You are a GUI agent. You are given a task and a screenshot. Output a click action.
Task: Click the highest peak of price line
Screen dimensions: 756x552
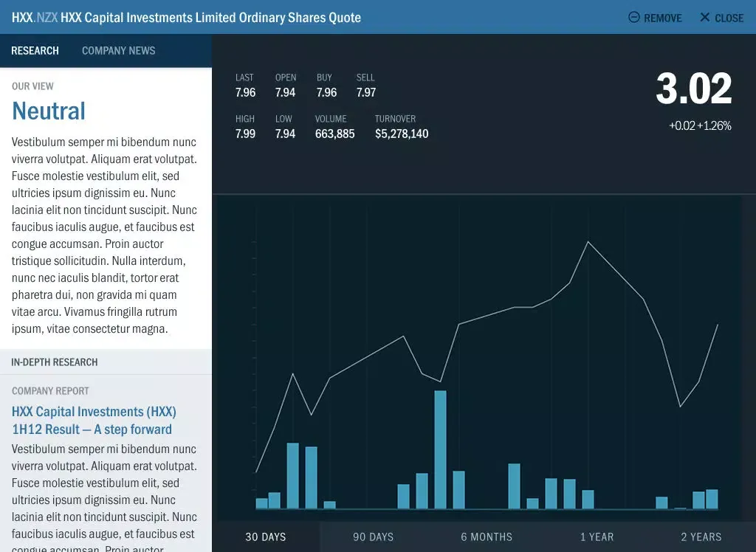click(x=588, y=242)
